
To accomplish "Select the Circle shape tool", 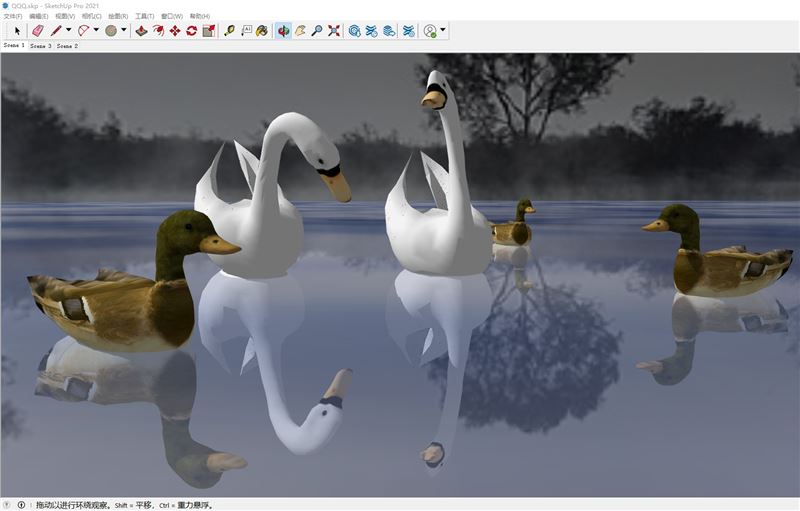I will [x=111, y=31].
